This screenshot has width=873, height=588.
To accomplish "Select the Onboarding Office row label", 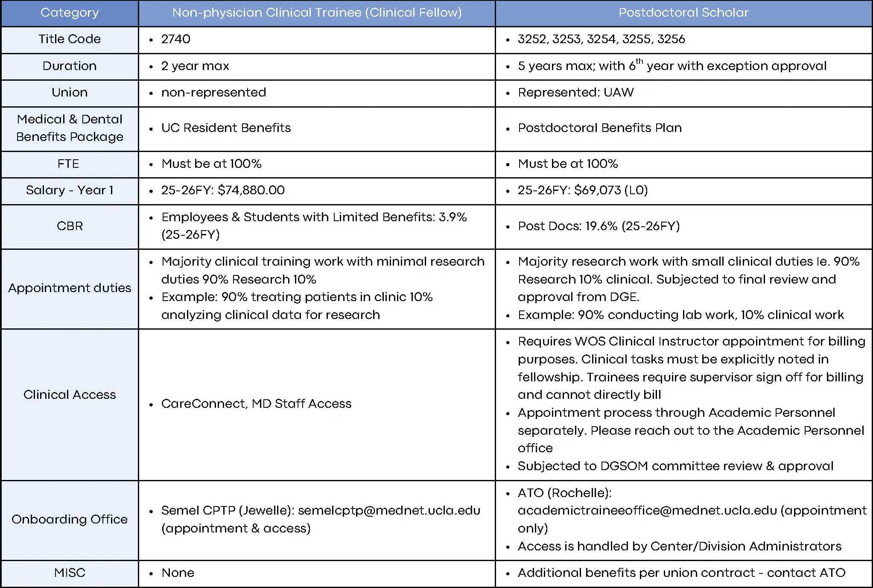I will tap(70, 520).
